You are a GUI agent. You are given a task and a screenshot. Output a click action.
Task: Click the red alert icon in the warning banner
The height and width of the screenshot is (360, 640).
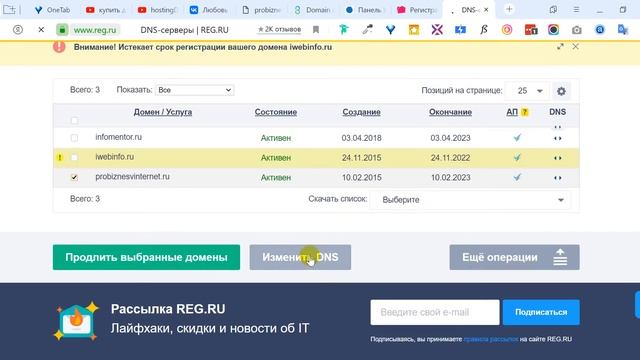coord(59,47)
